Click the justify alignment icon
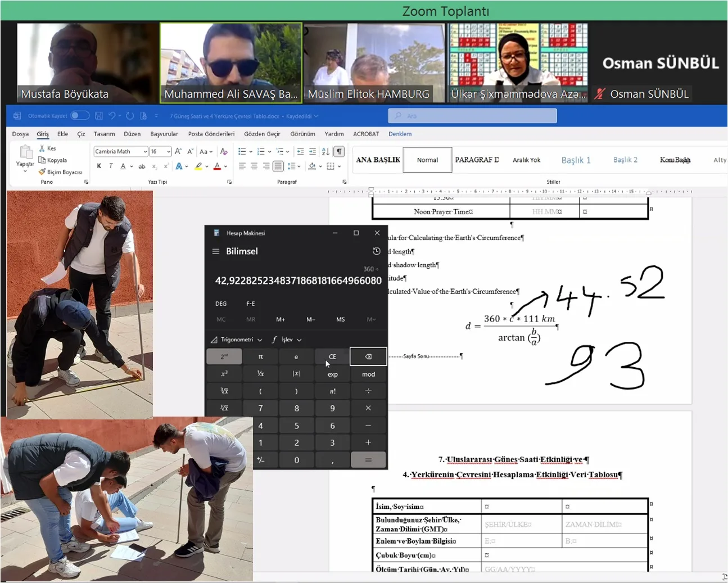Screen dimensions: 728x583 (278, 166)
